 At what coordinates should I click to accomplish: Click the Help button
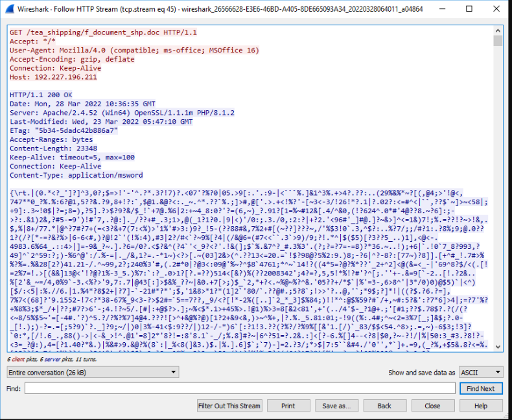[x=481, y=406]
